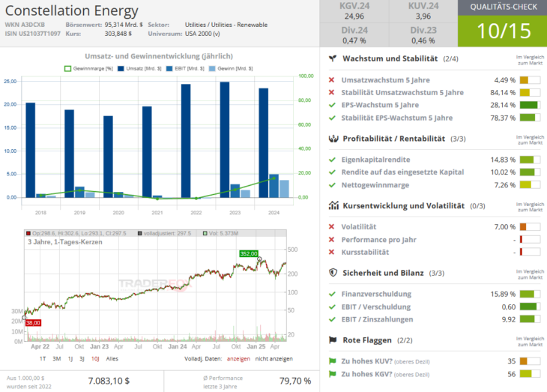Screen dimensions: 547x392
Task: Click the check beside Rendite auf das eingesetzte Kapital
Action: pos(332,172)
